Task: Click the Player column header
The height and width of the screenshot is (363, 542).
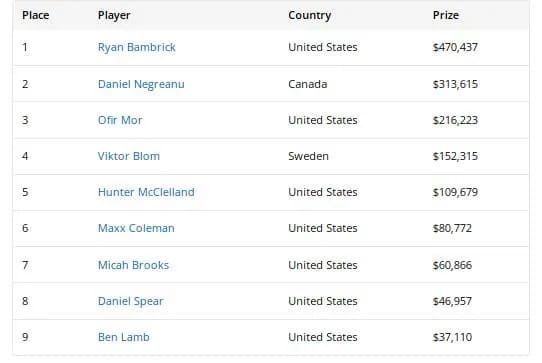Action: (x=114, y=15)
